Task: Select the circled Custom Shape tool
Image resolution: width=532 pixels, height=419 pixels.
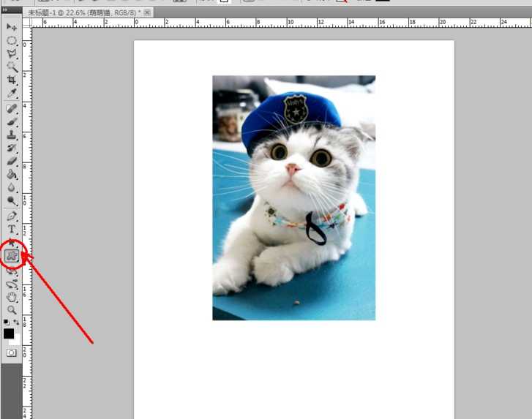Action: 12,256
